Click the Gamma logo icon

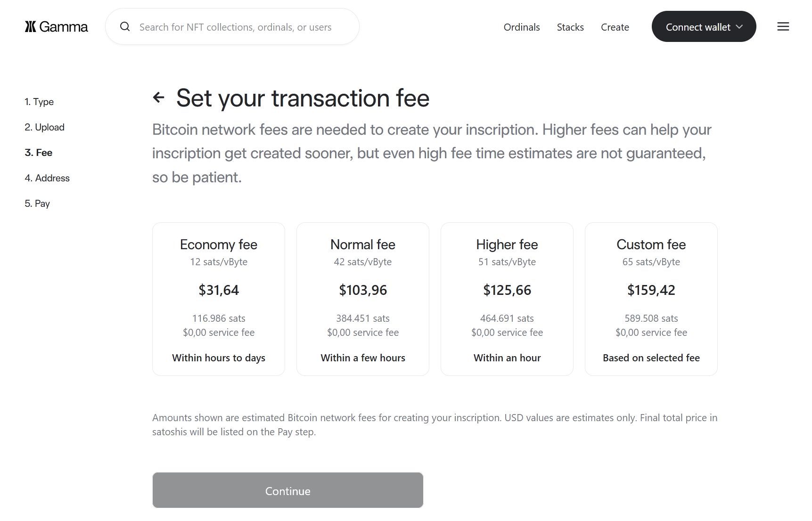[x=31, y=27]
